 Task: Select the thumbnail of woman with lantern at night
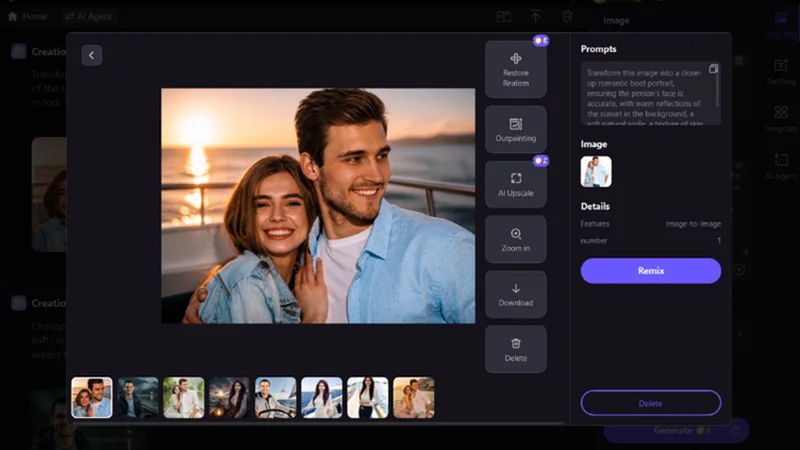pyautogui.click(x=230, y=397)
